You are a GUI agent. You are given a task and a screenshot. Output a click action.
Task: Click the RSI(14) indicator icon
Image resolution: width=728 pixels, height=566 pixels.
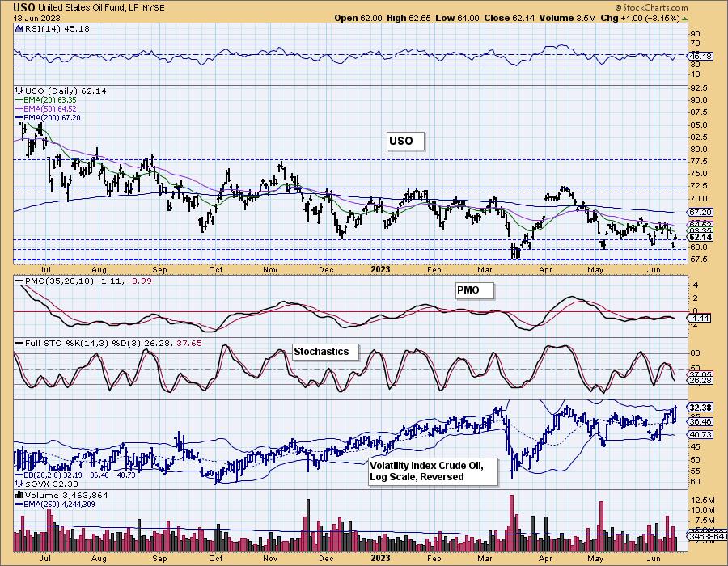pyautogui.click(x=19, y=28)
